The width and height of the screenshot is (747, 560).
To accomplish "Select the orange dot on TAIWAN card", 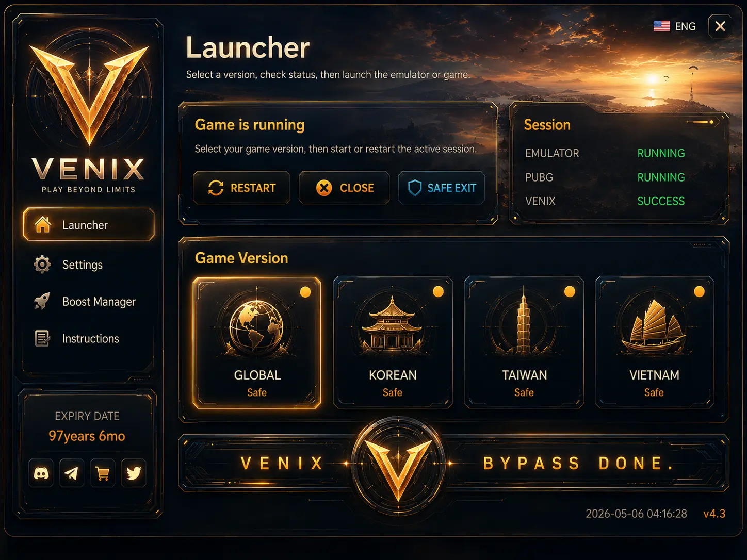I will click(570, 291).
